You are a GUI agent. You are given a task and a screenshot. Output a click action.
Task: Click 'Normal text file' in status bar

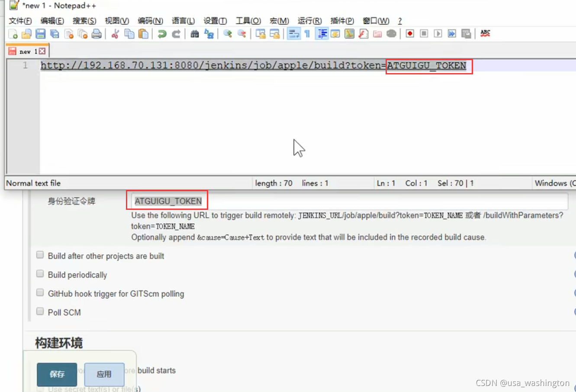[33, 183]
